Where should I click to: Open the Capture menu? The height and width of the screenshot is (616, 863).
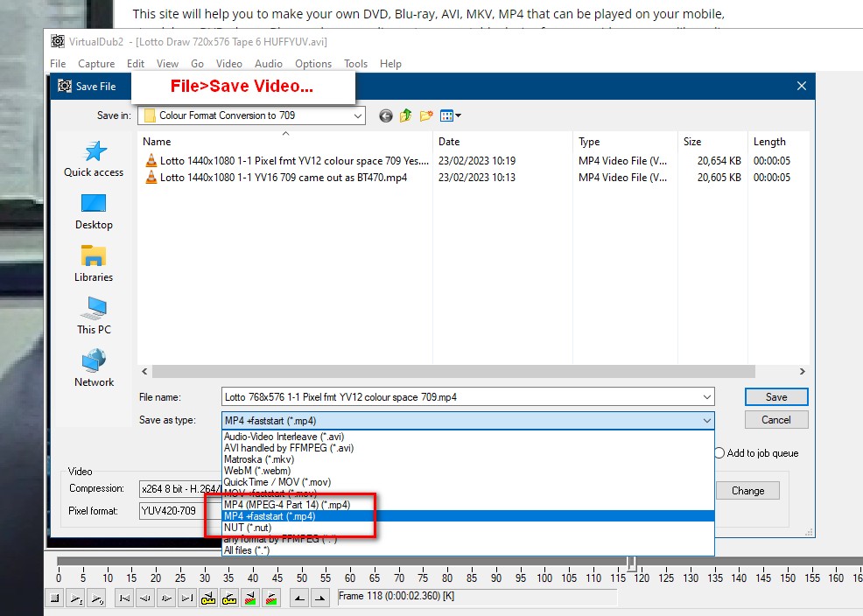click(96, 64)
